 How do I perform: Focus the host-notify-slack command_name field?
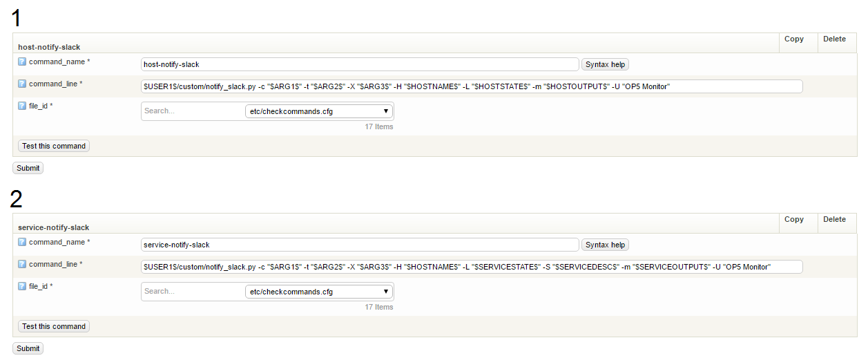pyautogui.click(x=360, y=64)
